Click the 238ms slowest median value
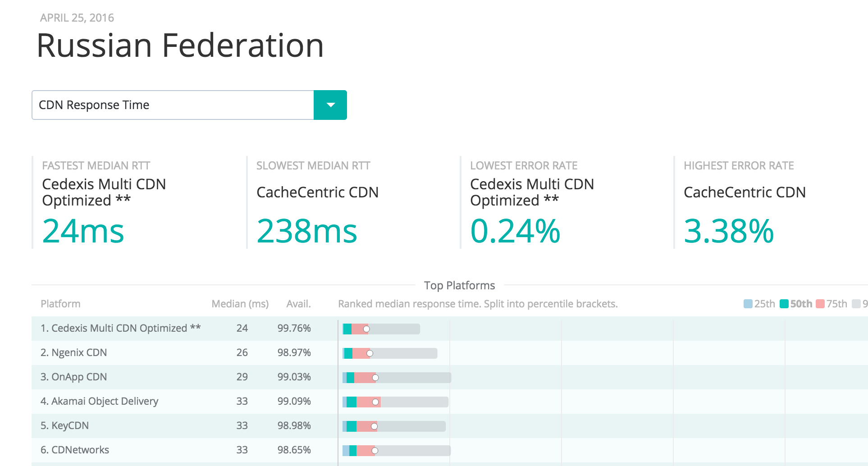The width and height of the screenshot is (868, 466). point(307,231)
